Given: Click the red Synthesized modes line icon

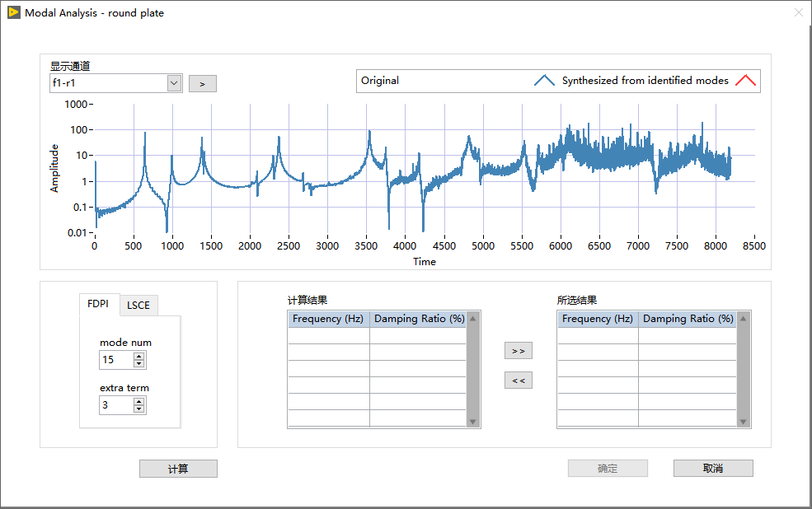Looking at the screenshot, I should [x=746, y=80].
